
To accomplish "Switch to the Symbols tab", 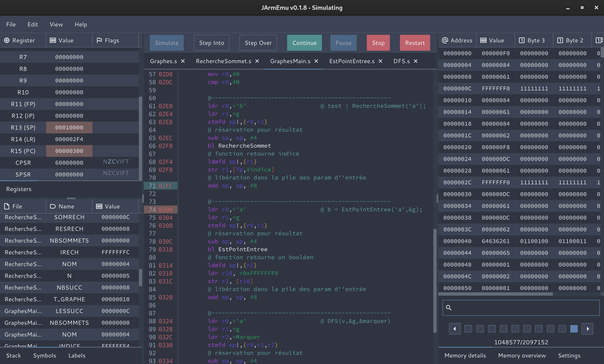I will tap(45, 355).
